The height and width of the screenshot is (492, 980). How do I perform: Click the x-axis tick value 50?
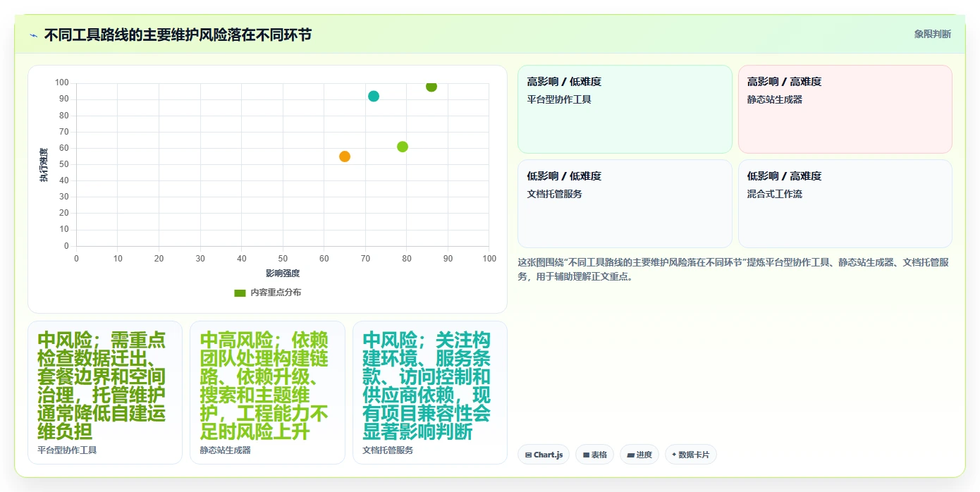click(x=283, y=259)
